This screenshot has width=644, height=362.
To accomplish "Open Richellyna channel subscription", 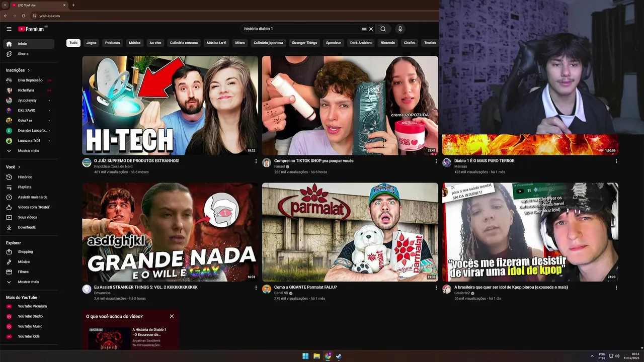I will pyautogui.click(x=28, y=90).
